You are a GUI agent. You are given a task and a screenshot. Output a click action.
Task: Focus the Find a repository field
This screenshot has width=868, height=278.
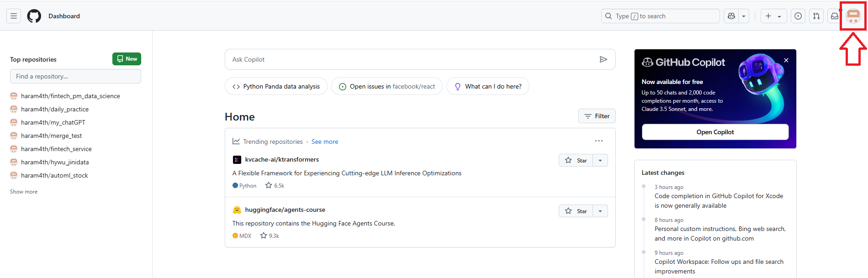[x=75, y=76]
